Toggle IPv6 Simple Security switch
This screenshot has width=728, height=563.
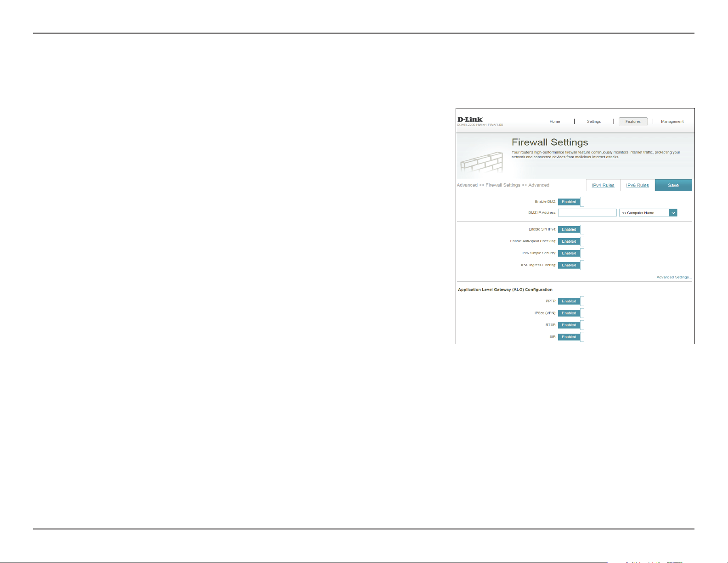pos(571,253)
